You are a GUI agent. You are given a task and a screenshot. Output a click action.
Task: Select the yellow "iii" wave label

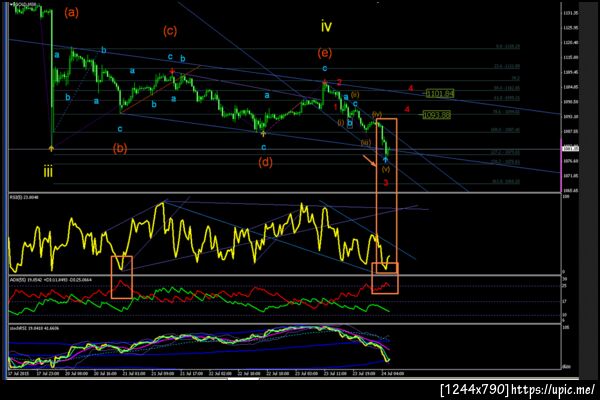(48, 172)
